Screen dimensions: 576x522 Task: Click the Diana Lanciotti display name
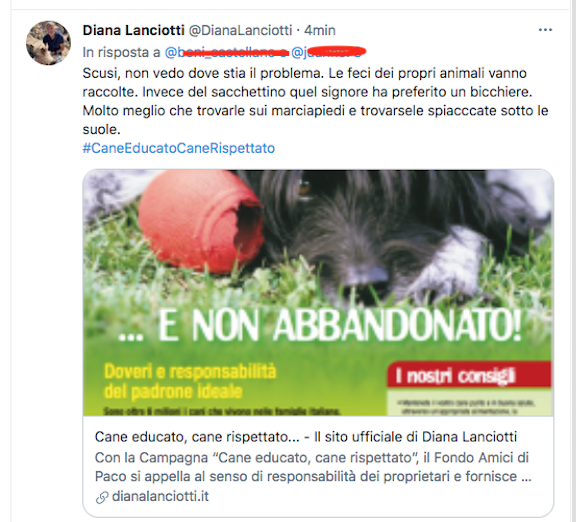click(133, 30)
